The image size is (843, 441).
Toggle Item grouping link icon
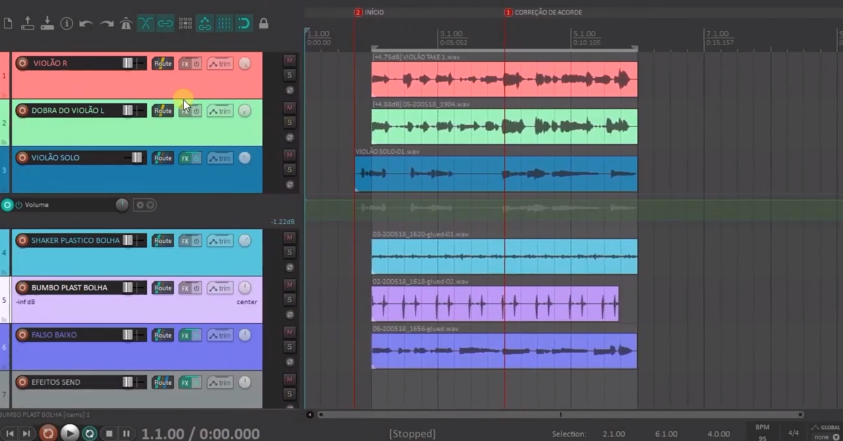165,23
